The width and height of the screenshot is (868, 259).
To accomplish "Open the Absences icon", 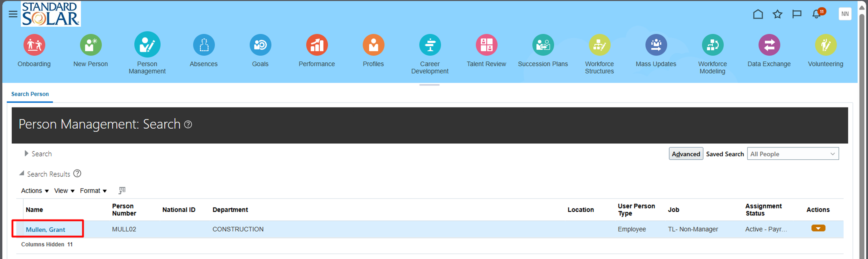I will click(x=204, y=45).
